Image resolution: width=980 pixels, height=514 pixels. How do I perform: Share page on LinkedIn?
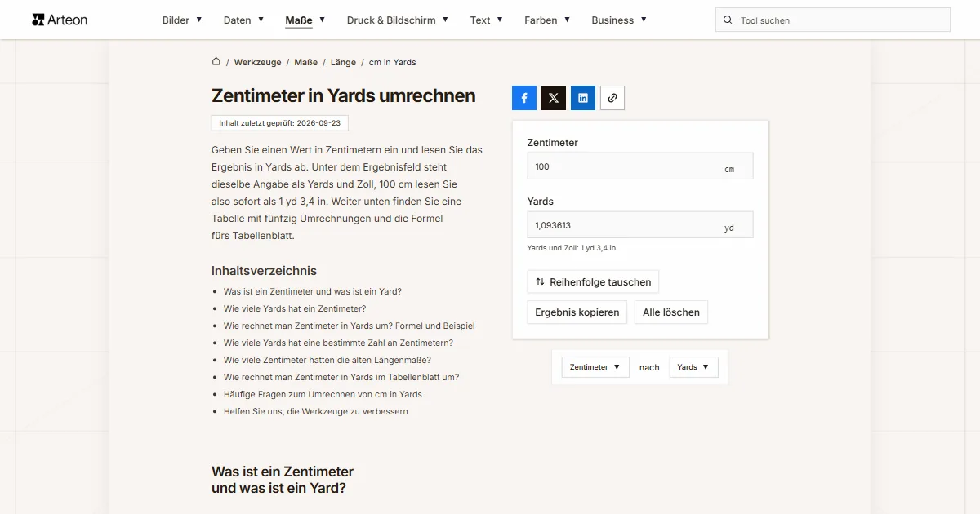point(583,98)
